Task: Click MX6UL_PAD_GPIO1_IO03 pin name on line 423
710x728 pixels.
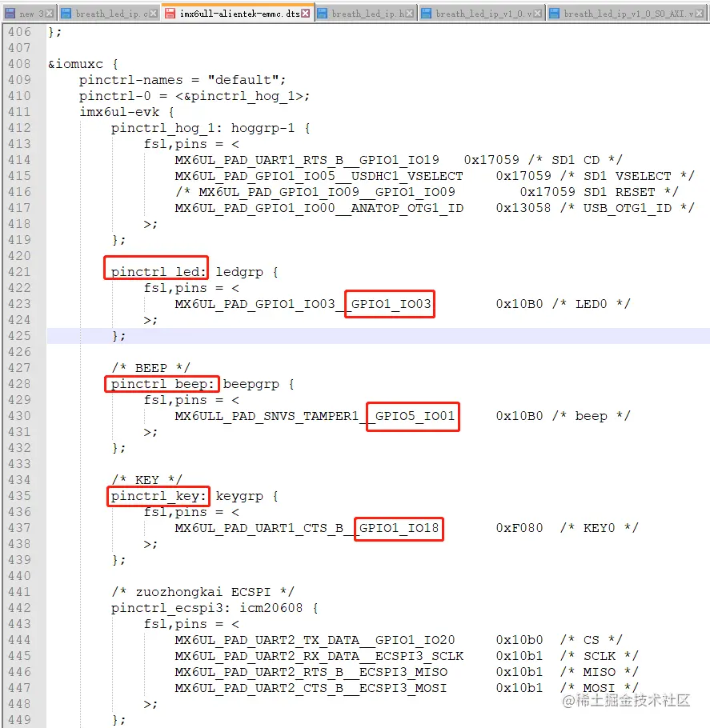Action: [x=255, y=304]
